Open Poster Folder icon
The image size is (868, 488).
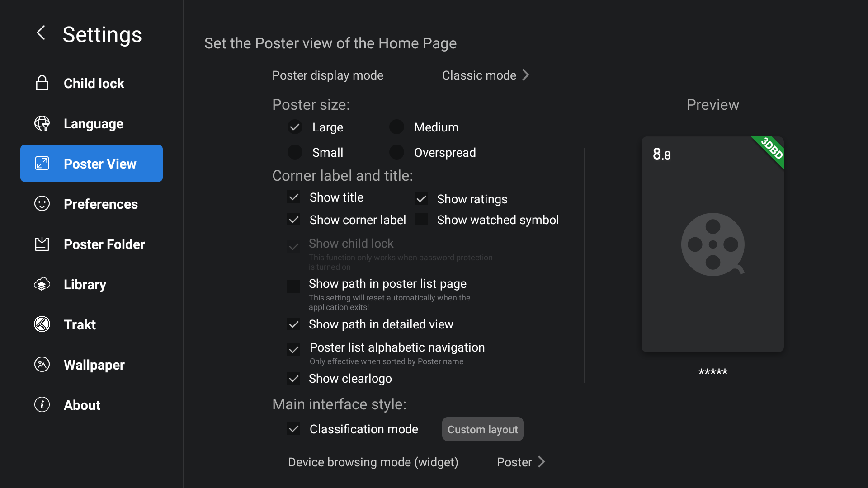coord(42,244)
